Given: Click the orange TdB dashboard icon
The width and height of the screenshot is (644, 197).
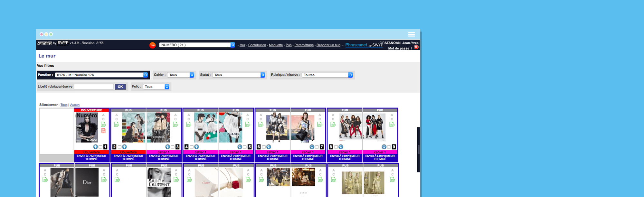Looking at the screenshot, I should click(152, 45).
